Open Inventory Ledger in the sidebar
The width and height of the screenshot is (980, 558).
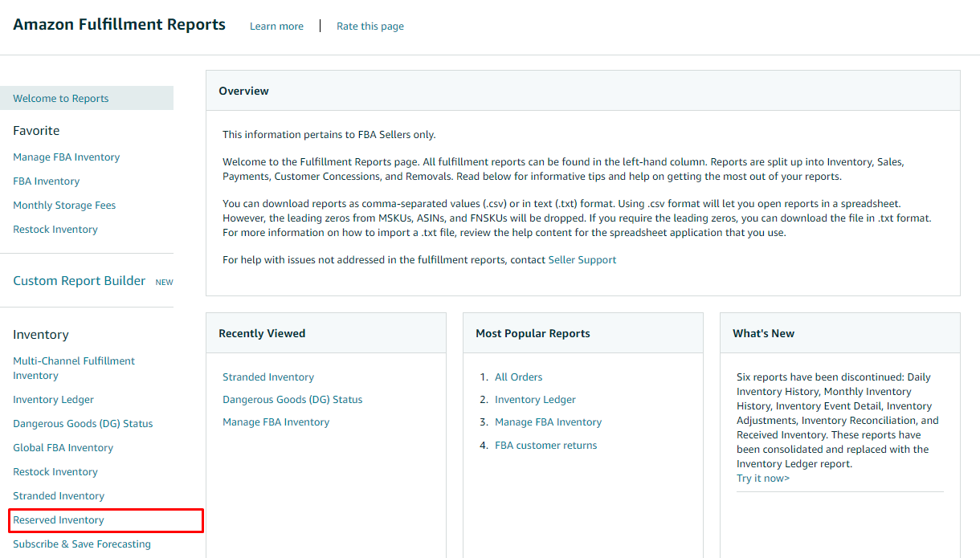[54, 400]
